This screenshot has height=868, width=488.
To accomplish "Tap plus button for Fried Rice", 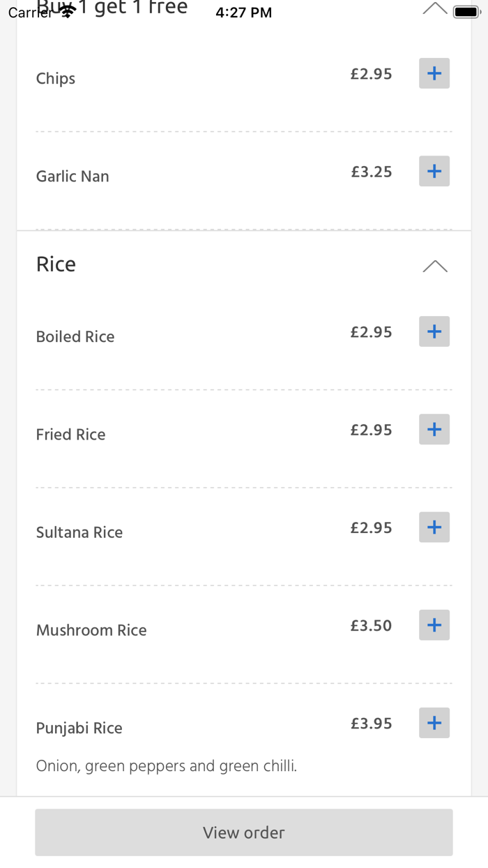I will [x=434, y=429].
